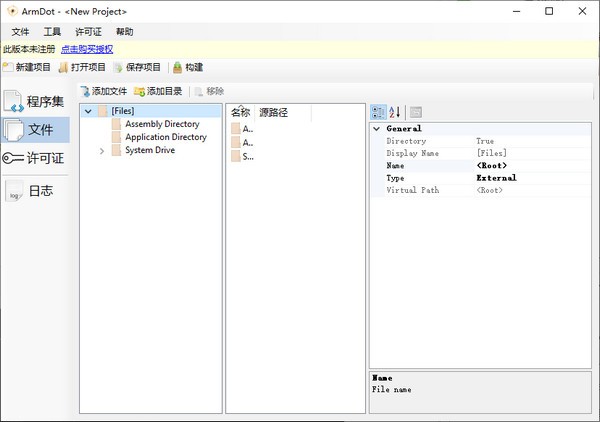Switch property grid to categorized view
This screenshot has height=422, width=600.
(378, 112)
